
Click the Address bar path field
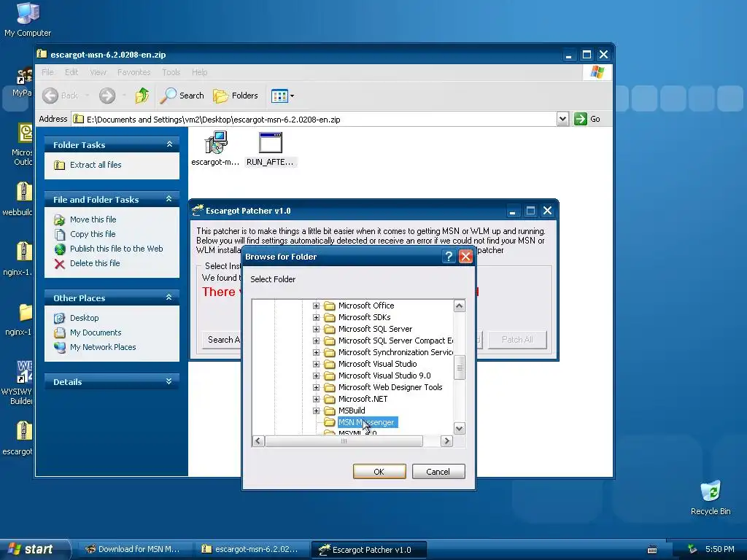click(314, 120)
